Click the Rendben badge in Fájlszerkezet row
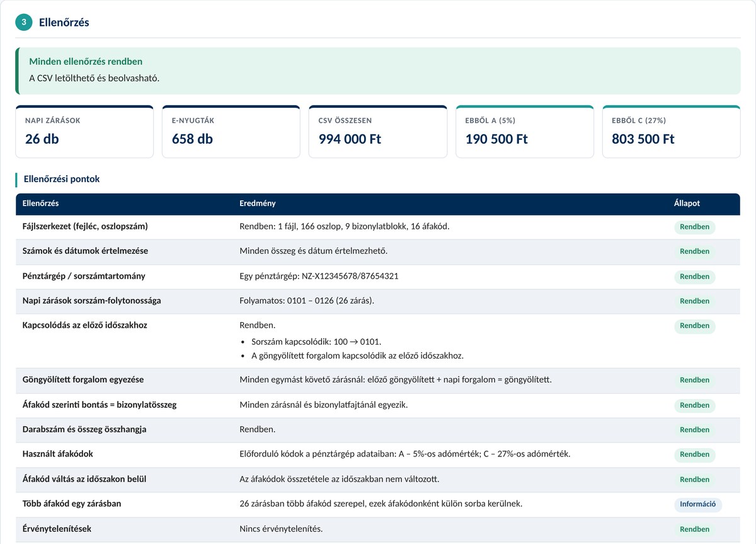 tap(694, 226)
